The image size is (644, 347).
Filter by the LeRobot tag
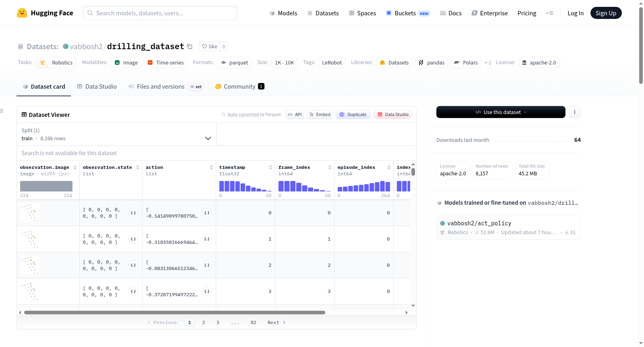coord(332,62)
